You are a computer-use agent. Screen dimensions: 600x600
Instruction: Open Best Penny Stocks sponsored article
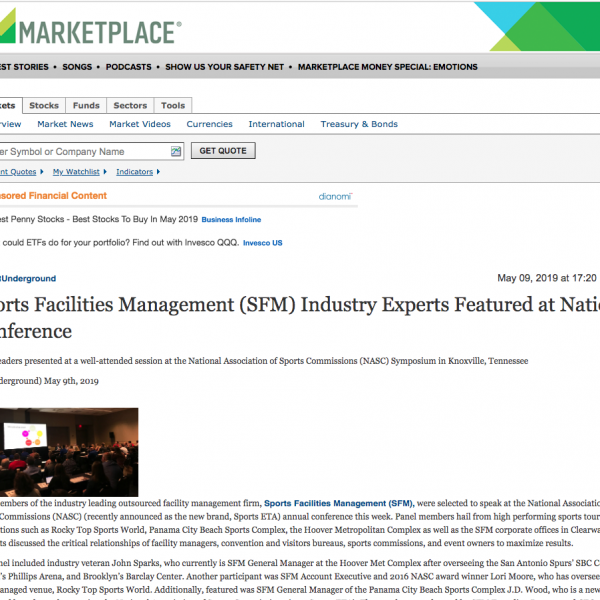99,219
